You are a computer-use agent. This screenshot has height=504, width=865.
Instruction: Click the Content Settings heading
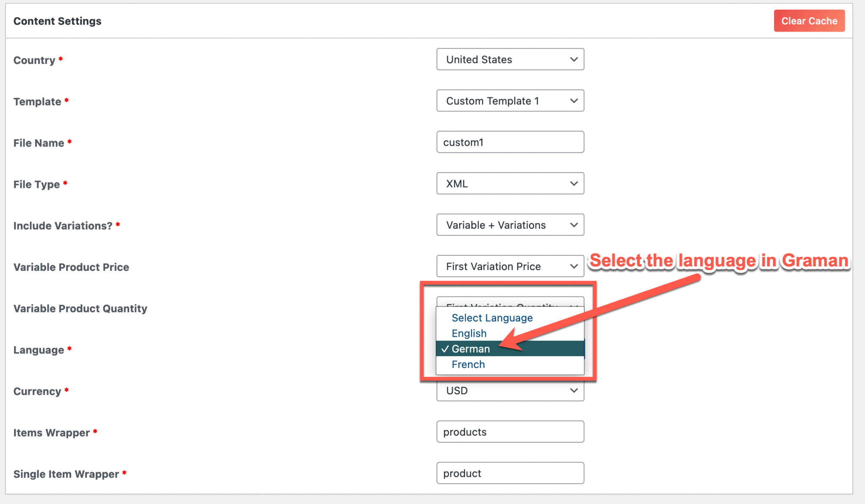coord(57,21)
